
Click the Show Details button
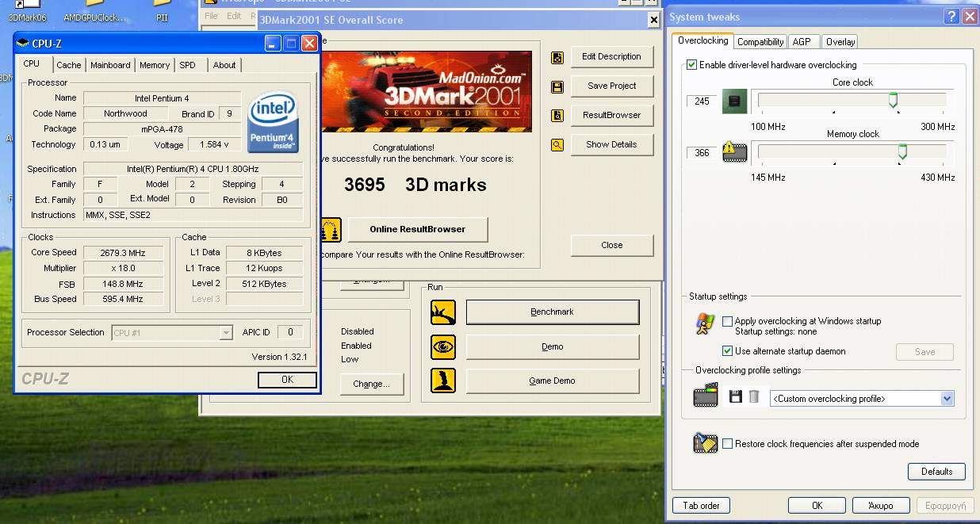pos(611,145)
